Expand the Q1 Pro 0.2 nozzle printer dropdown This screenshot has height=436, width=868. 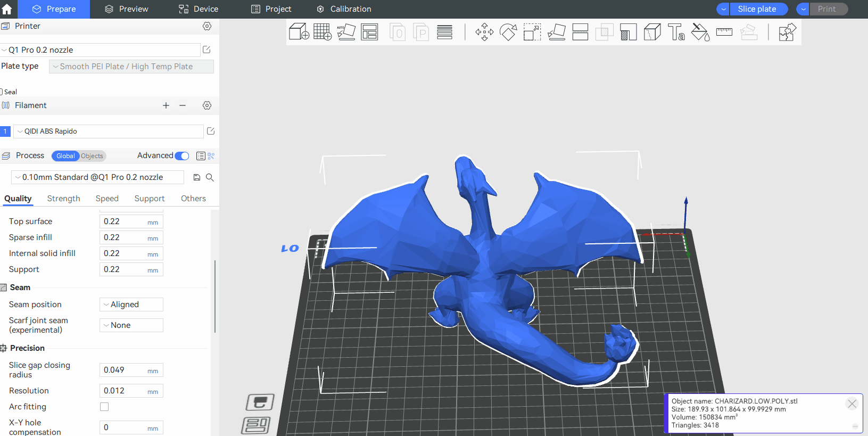coord(100,50)
